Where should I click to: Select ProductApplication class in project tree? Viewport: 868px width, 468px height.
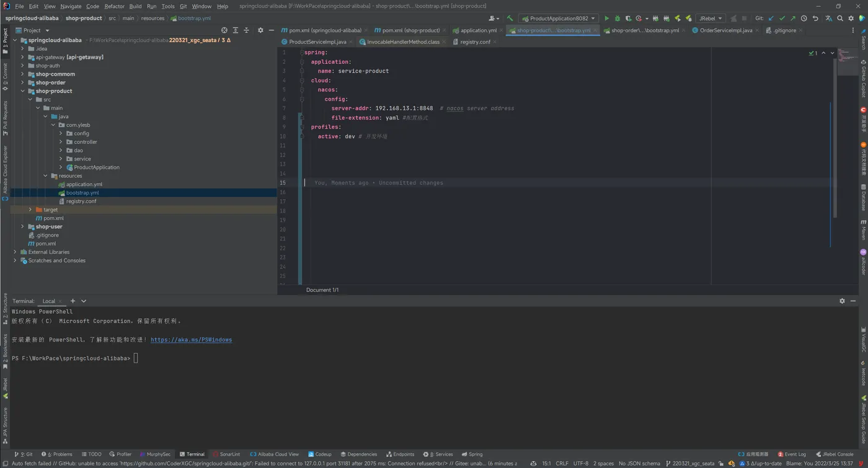click(x=97, y=167)
